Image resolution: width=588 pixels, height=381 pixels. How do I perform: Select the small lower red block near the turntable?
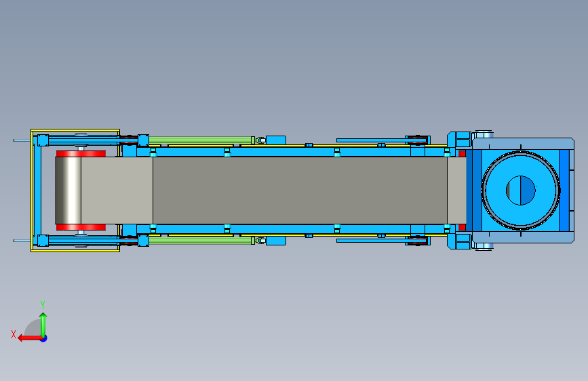point(462,227)
